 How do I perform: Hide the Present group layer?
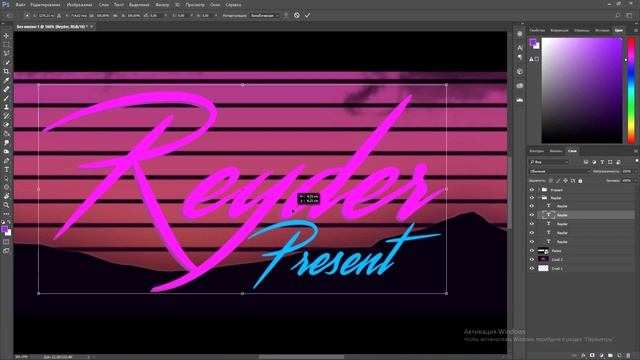point(532,190)
